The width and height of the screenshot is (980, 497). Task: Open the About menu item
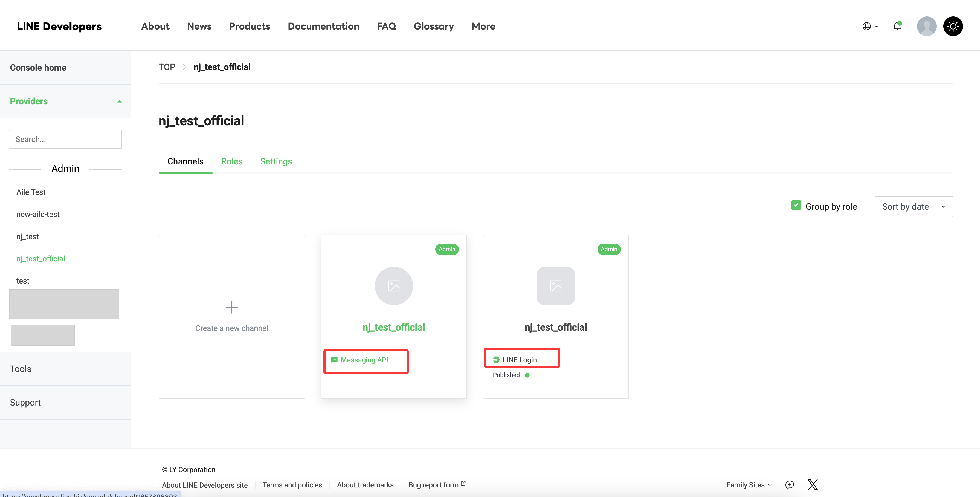155,26
